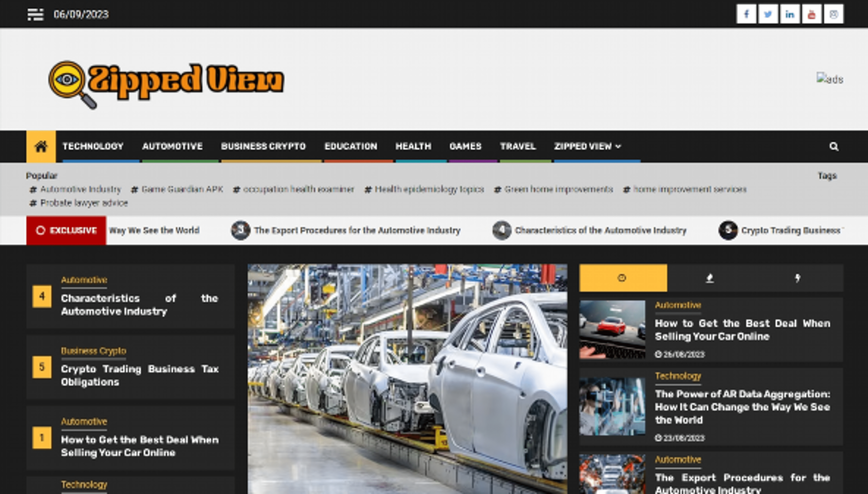
Task: Open the search magnifier in navbar
Action: pyautogui.click(x=833, y=147)
